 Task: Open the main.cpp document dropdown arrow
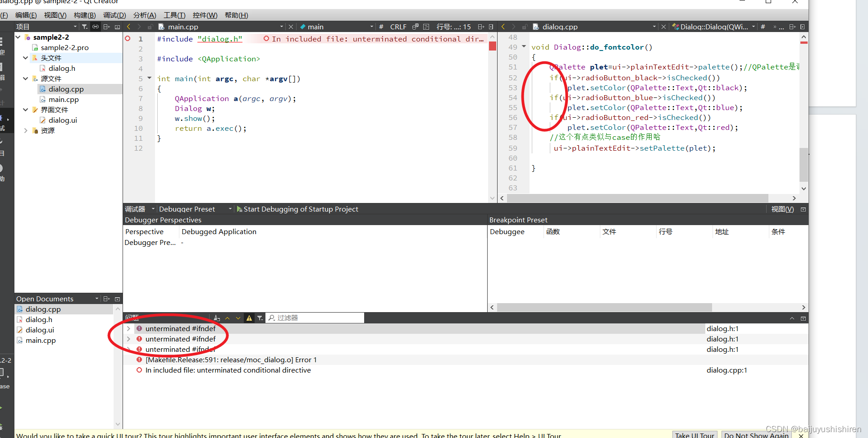click(281, 27)
